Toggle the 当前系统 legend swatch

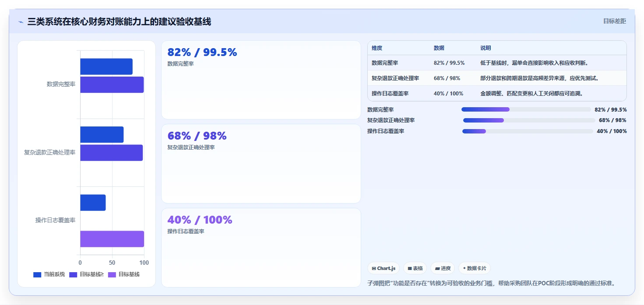pyautogui.click(x=37, y=274)
